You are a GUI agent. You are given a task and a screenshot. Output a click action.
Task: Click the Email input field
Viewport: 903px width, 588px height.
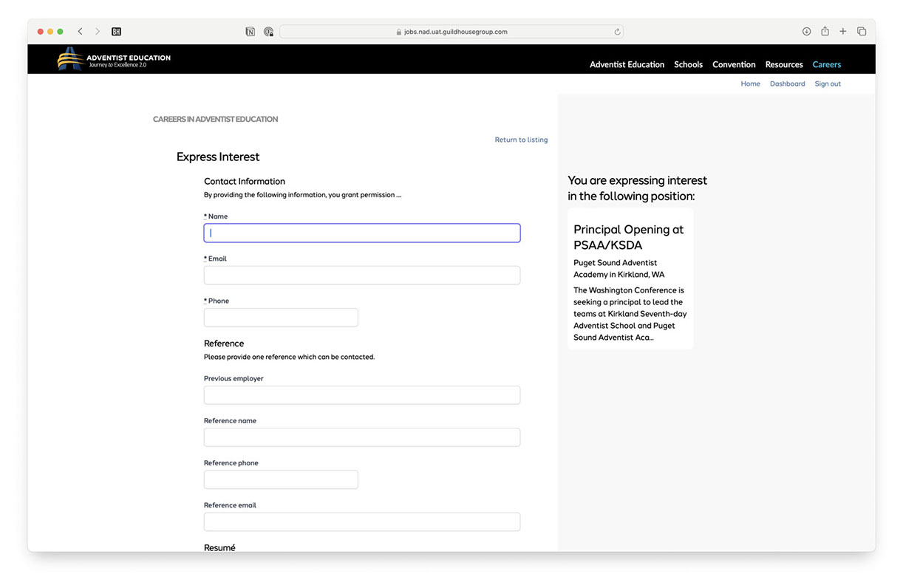click(362, 276)
